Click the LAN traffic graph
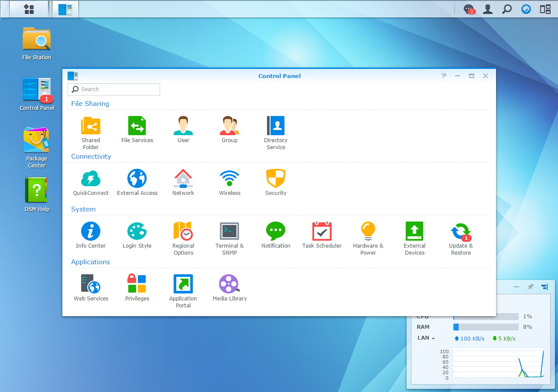The height and width of the screenshot is (392, 558). point(498,363)
